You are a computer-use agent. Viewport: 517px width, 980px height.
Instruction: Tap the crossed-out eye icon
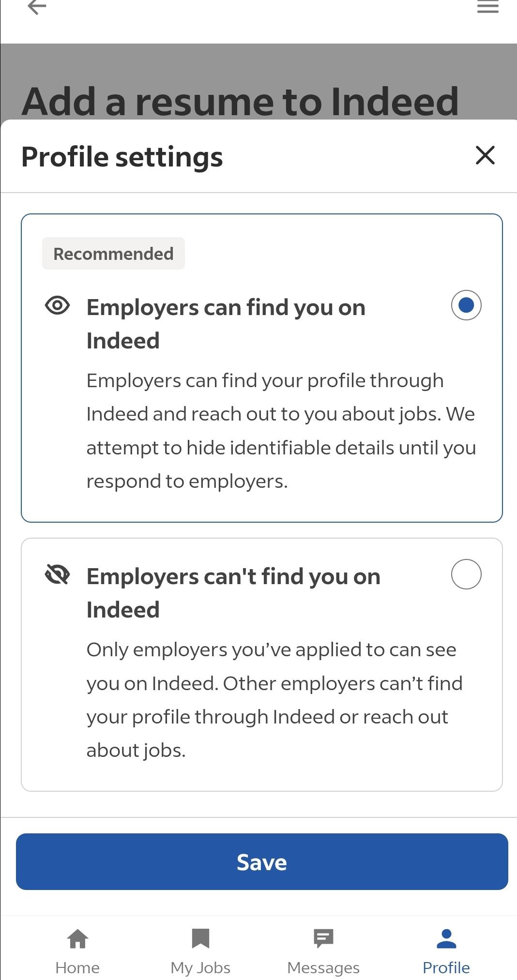point(57,575)
